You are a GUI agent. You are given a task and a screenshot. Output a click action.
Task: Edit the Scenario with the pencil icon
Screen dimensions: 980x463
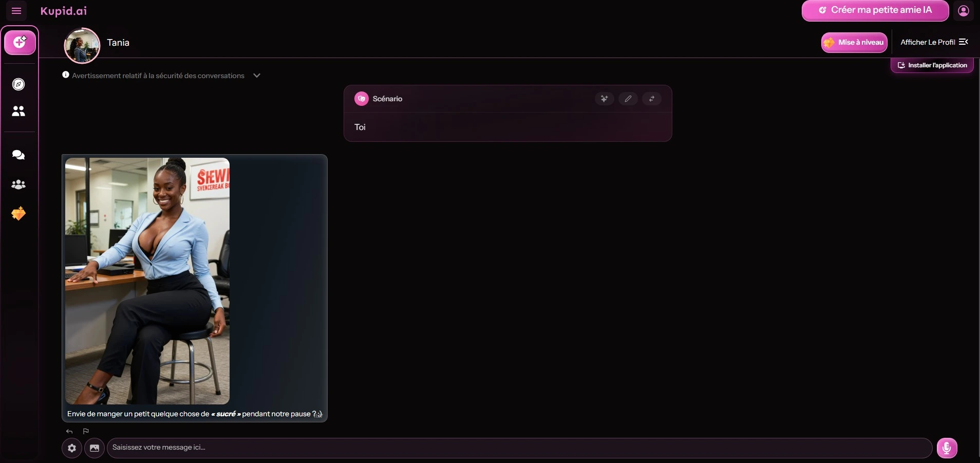[628, 99]
